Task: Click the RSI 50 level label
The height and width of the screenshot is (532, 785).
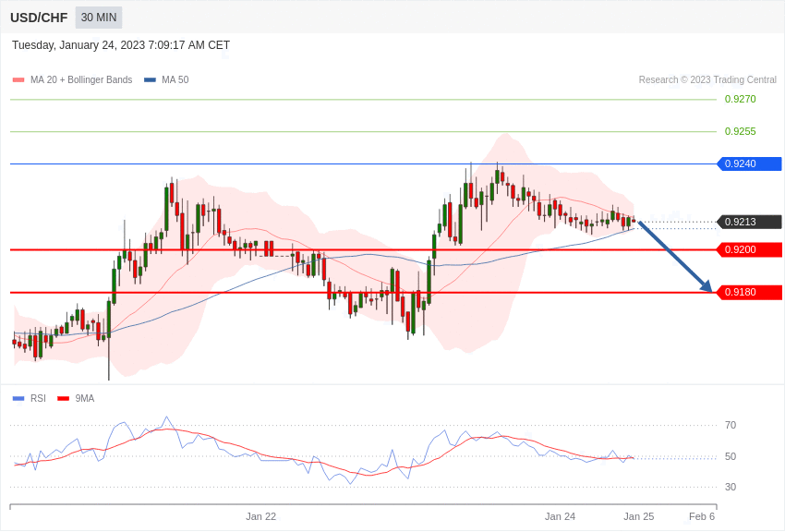Action: pyautogui.click(x=731, y=456)
